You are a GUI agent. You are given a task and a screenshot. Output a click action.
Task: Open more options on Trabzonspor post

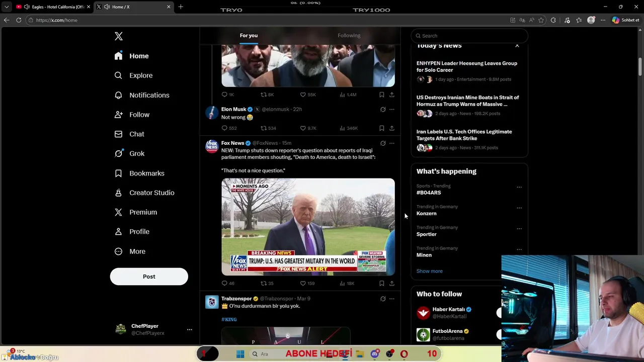click(x=391, y=299)
